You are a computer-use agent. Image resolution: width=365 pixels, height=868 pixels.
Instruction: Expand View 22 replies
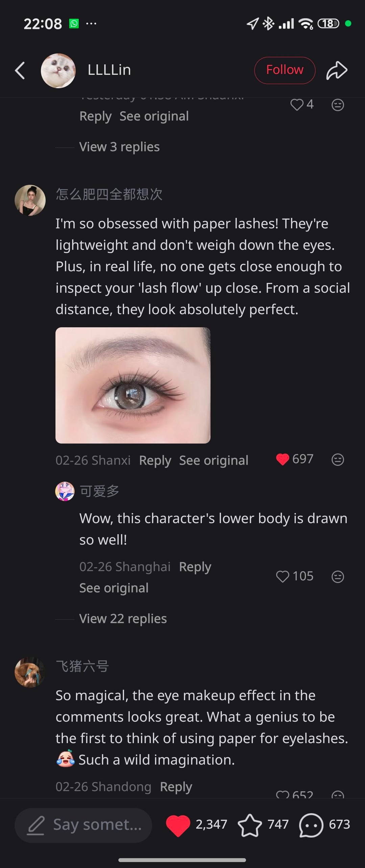point(123,619)
